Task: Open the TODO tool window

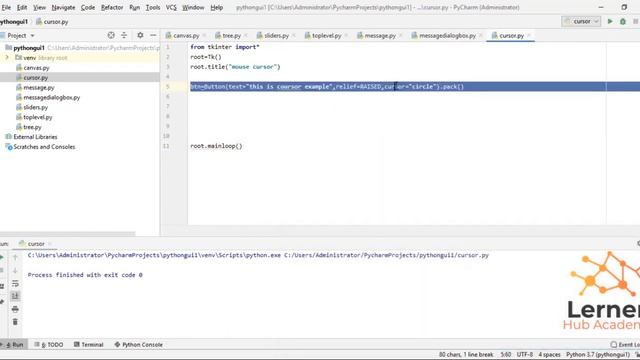Action: (49, 344)
